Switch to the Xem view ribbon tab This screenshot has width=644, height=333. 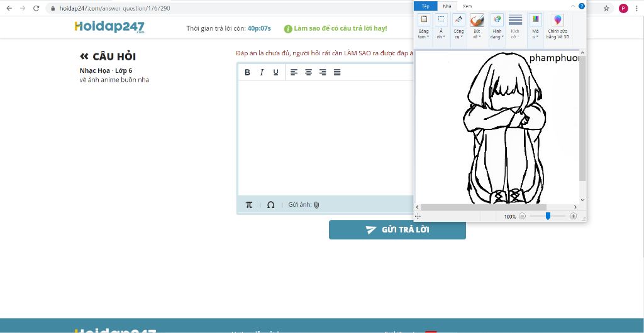[467, 6]
